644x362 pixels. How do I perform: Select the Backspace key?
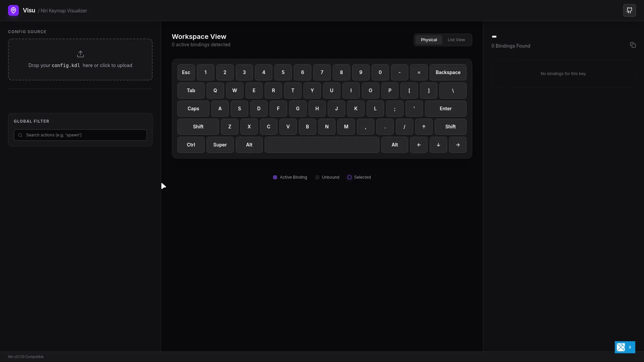coord(448,72)
